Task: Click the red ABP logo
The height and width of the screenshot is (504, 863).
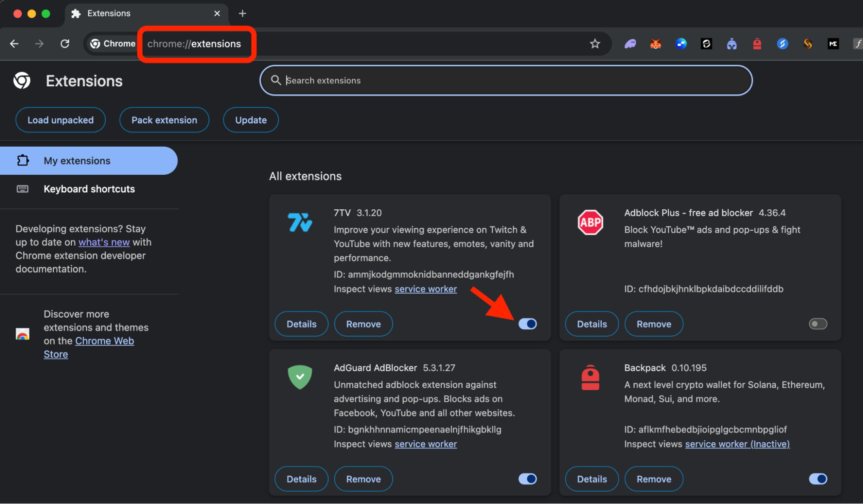Action: [x=591, y=222]
